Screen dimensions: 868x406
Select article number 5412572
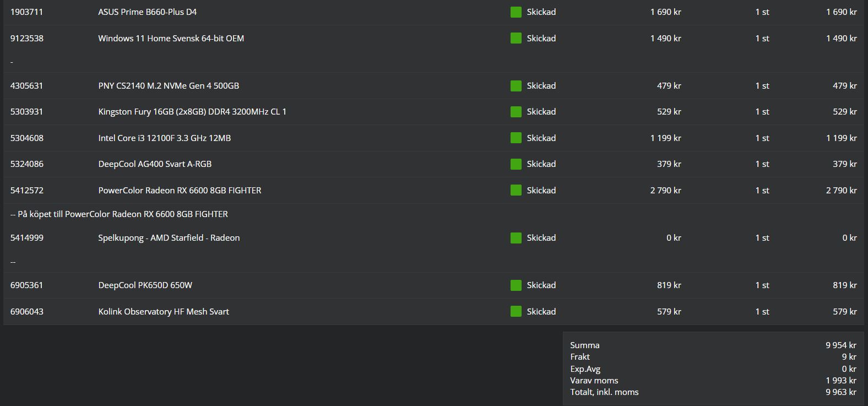click(26, 190)
